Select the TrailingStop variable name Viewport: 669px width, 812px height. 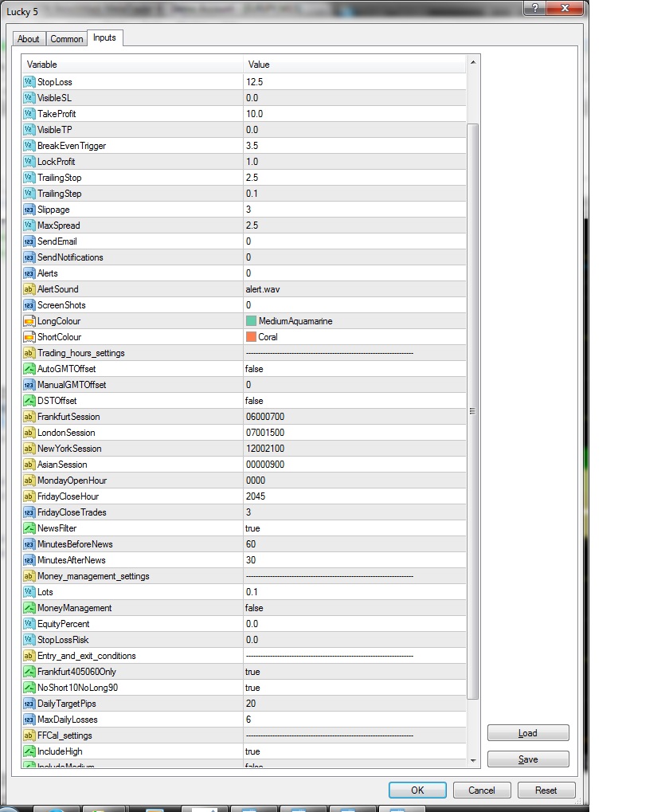59,178
